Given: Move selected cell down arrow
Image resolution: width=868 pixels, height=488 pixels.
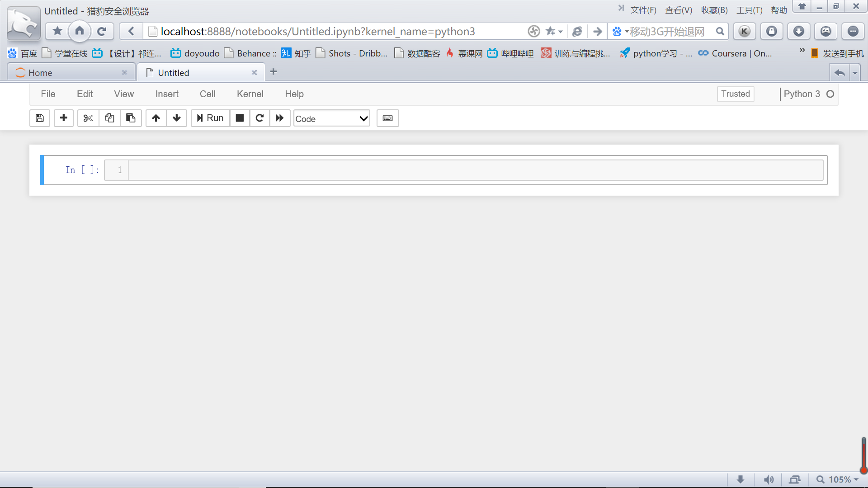Looking at the screenshot, I should (x=177, y=118).
